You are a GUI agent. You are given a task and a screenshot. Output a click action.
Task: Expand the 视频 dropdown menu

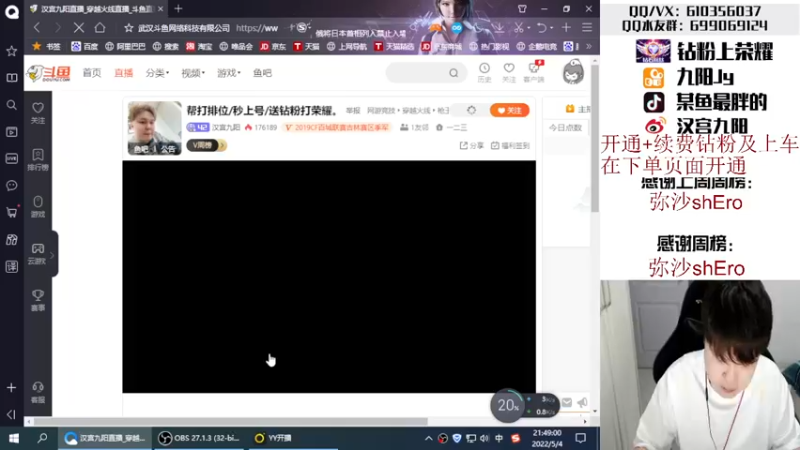click(x=193, y=73)
